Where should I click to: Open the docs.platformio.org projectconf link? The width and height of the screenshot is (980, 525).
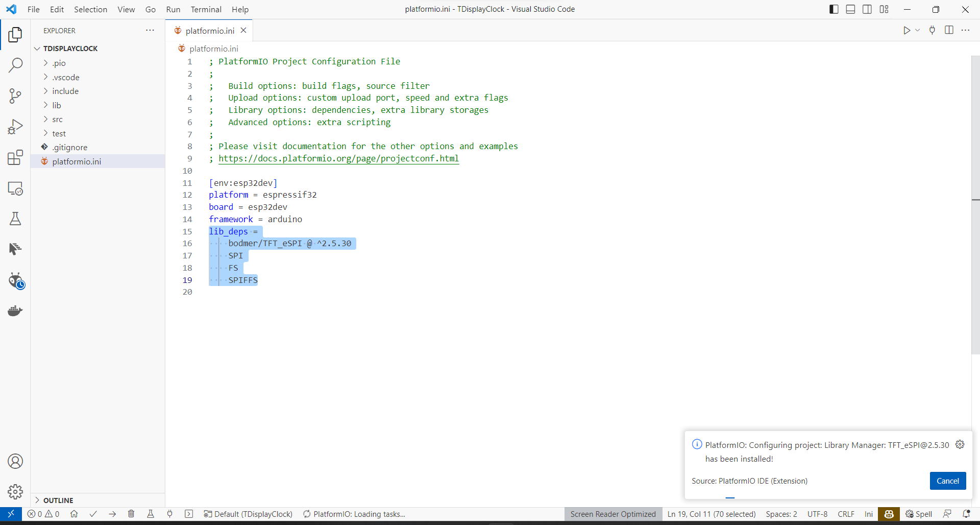point(338,158)
